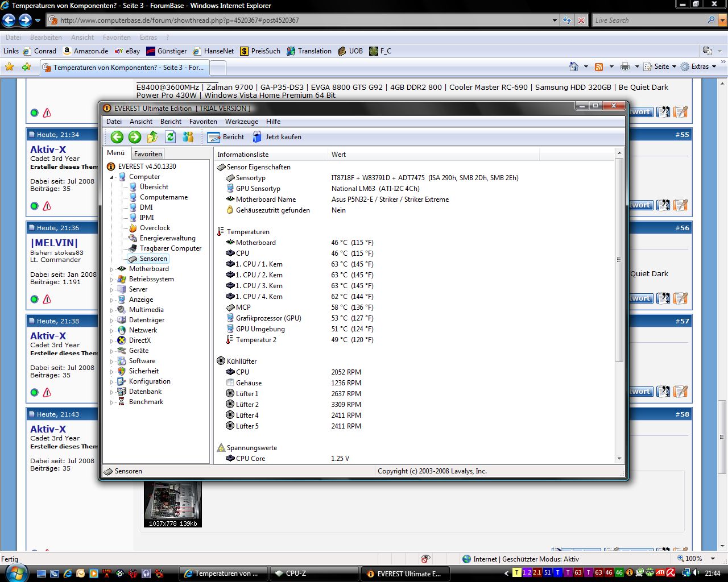This screenshot has height=582, width=728.
Task: Click the Refresh icon in EVEREST toolbar
Action: (170, 137)
